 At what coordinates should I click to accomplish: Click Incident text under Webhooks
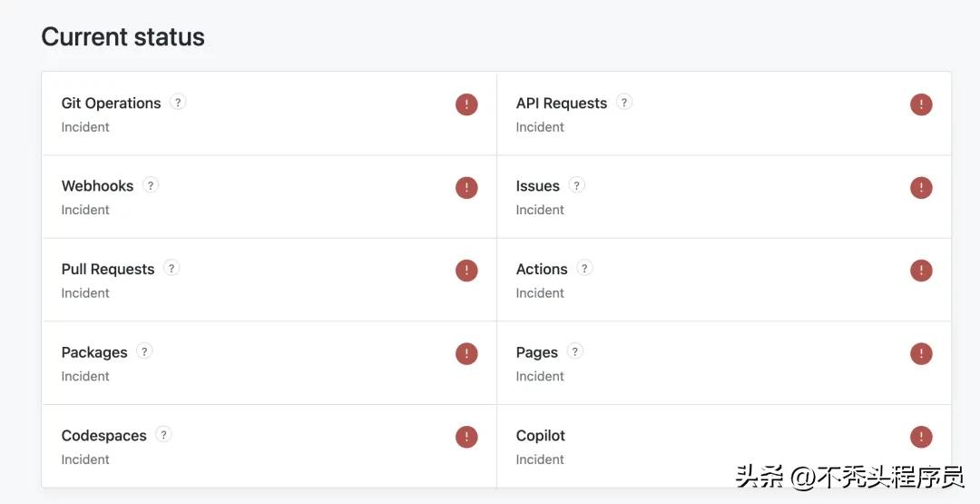[85, 210]
